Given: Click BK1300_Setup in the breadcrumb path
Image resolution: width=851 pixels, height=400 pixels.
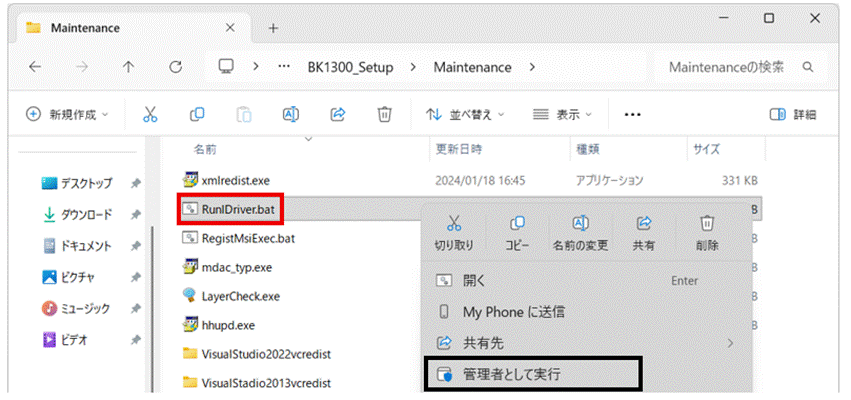Looking at the screenshot, I should click(350, 67).
